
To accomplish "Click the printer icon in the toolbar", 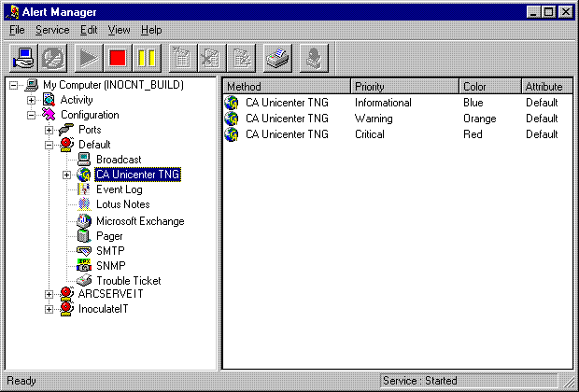I will click(x=279, y=58).
